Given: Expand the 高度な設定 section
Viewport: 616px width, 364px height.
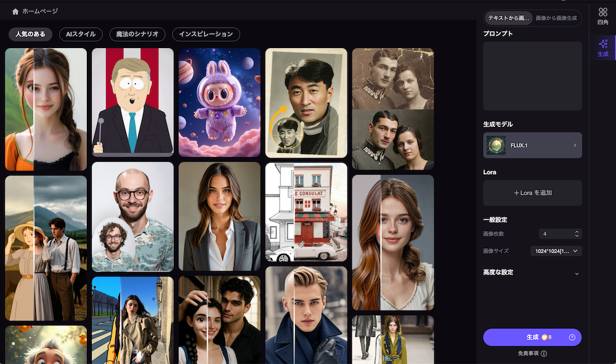Looking at the screenshot, I should click(x=532, y=272).
